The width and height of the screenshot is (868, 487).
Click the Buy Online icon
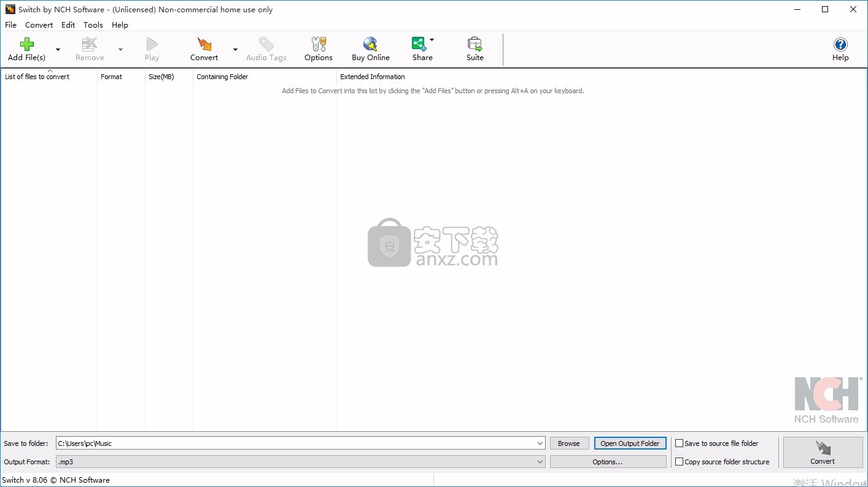(x=370, y=44)
